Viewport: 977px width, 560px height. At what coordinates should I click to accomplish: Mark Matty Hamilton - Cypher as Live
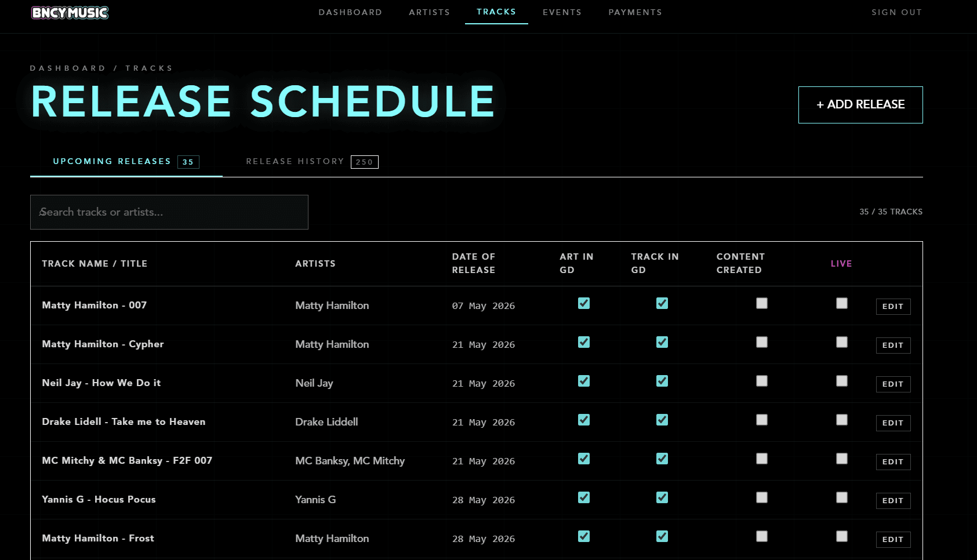coord(842,342)
